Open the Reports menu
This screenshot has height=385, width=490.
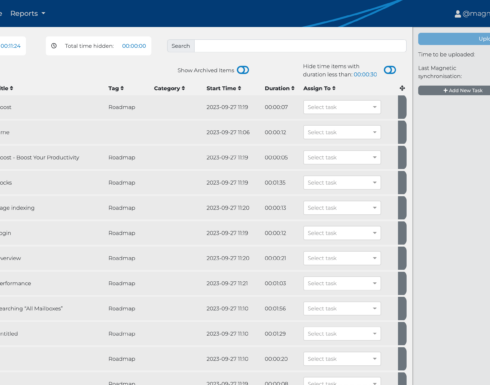pyautogui.click(x=27, y=13)
